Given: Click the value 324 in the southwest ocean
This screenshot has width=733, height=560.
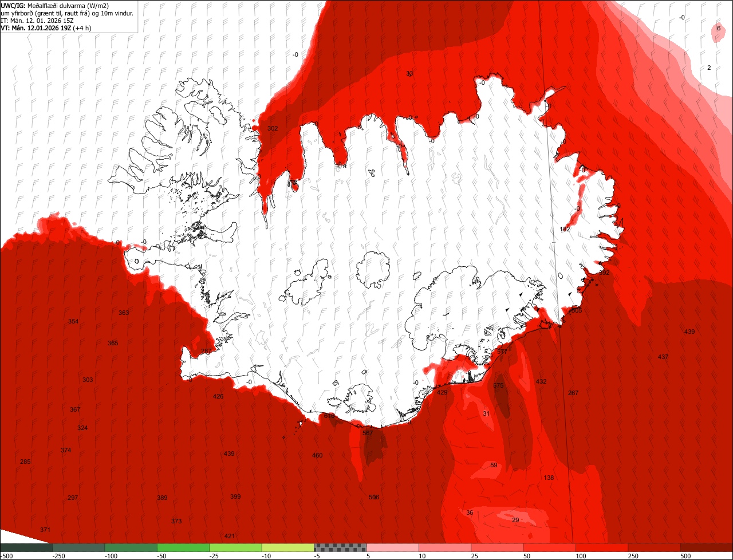Looking at the screenshot, I should point(82,428).
